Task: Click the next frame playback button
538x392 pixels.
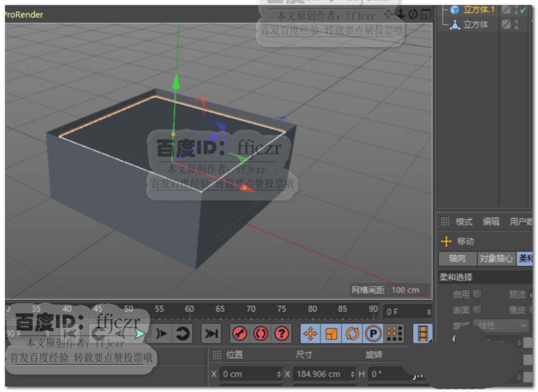Action: [x=161, y=334]
